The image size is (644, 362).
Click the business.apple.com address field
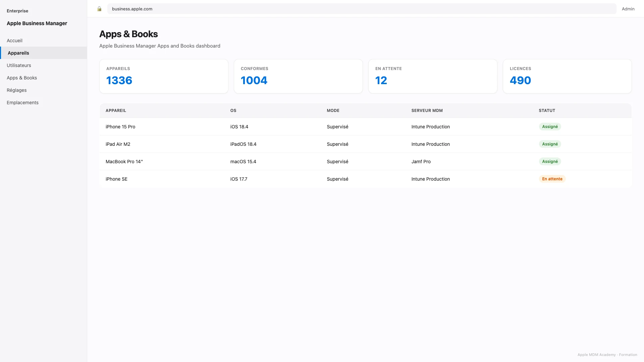pos(362,9)
